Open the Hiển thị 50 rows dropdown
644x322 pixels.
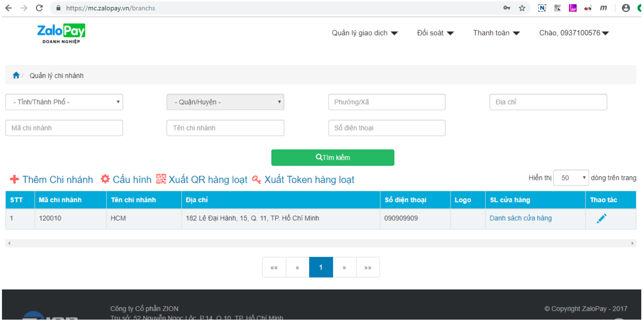tap(571, 178)
